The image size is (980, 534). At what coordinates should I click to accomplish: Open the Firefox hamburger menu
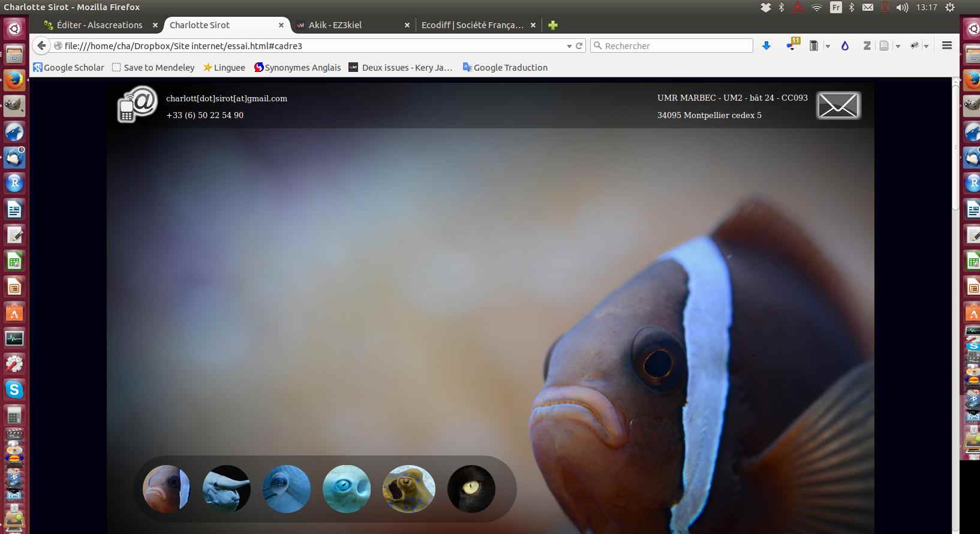click(x=947, y=46)
